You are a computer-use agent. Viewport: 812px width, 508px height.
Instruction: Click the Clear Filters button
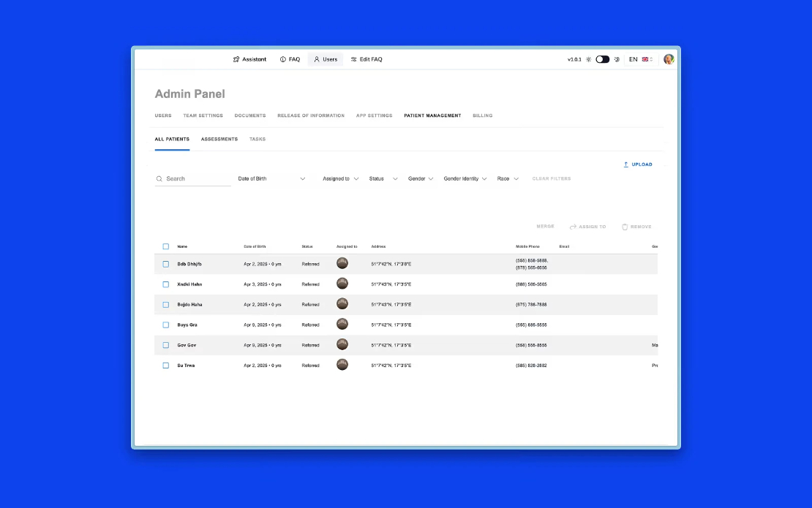(552, 179)
